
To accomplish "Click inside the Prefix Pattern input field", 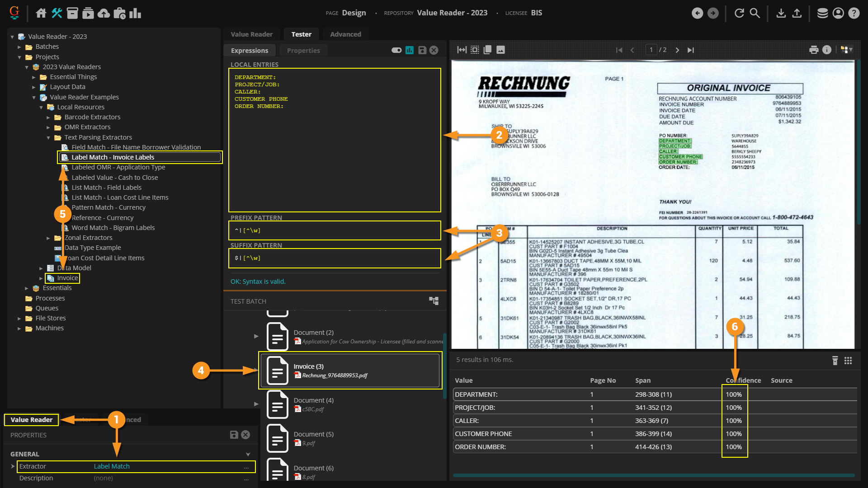I will (x=335, y=230).
